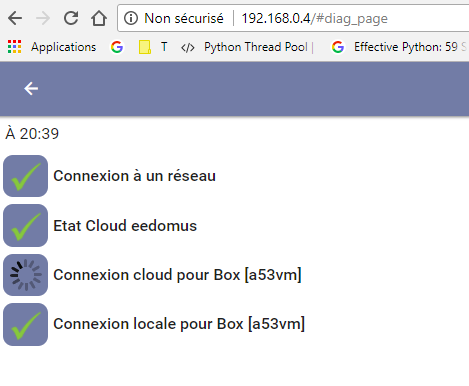Click the green check beside Etat Cloud eedomus
The height and width of the screenshot is (386, 469).
(x=25, y=225)
